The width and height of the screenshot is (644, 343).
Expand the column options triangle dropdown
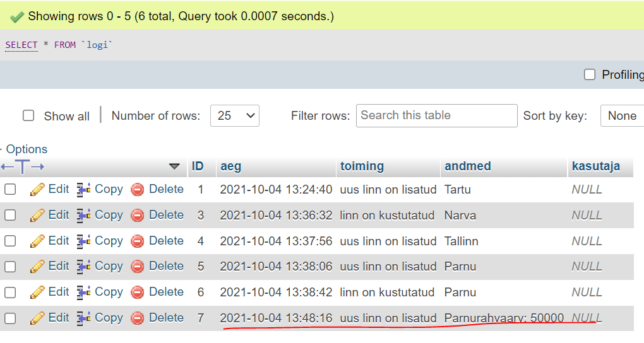coord(175,166)
